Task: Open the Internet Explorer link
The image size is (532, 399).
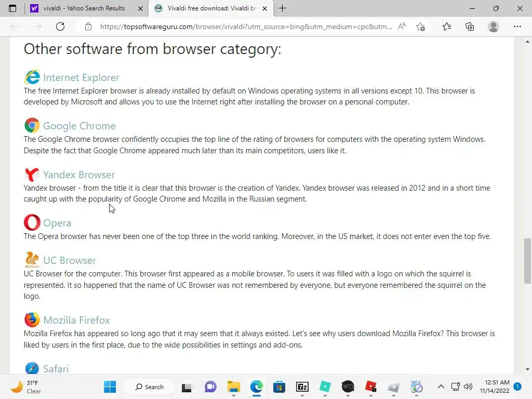Action: [82, 78]
